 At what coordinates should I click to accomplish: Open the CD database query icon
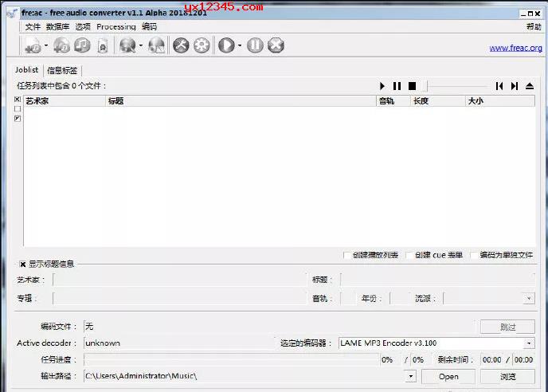click(127, 46)
